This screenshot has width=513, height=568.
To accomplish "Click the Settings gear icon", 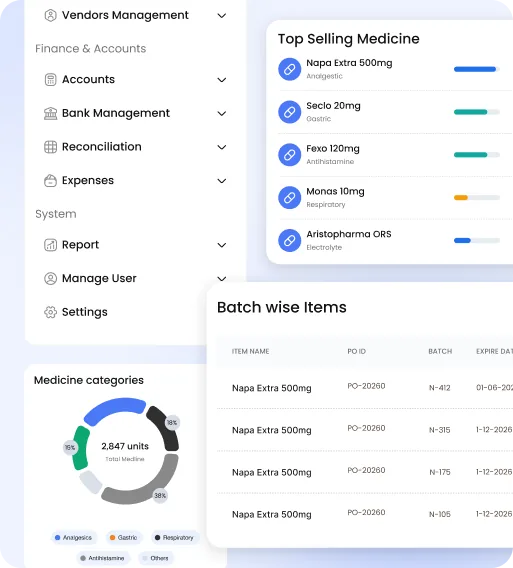I will pyautogui.click(x=50, y=312).
